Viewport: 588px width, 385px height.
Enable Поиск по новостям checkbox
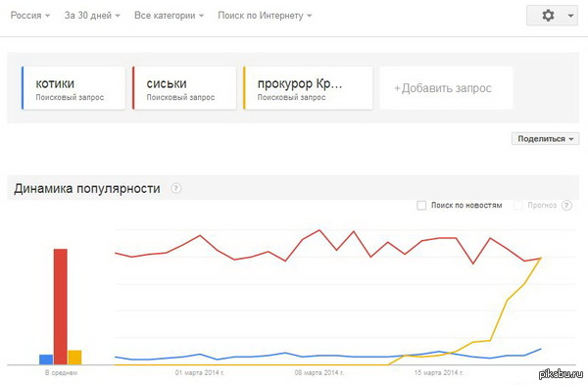421,206
